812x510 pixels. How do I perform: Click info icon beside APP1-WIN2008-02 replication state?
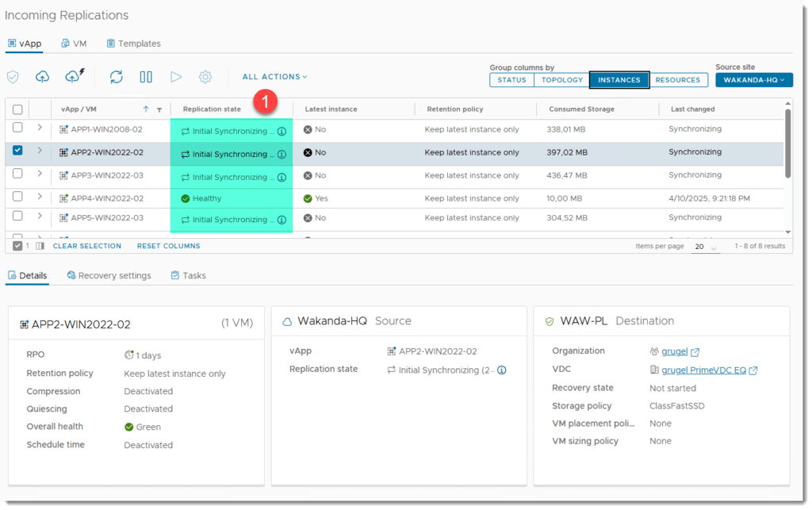click(x=282, y=132)
